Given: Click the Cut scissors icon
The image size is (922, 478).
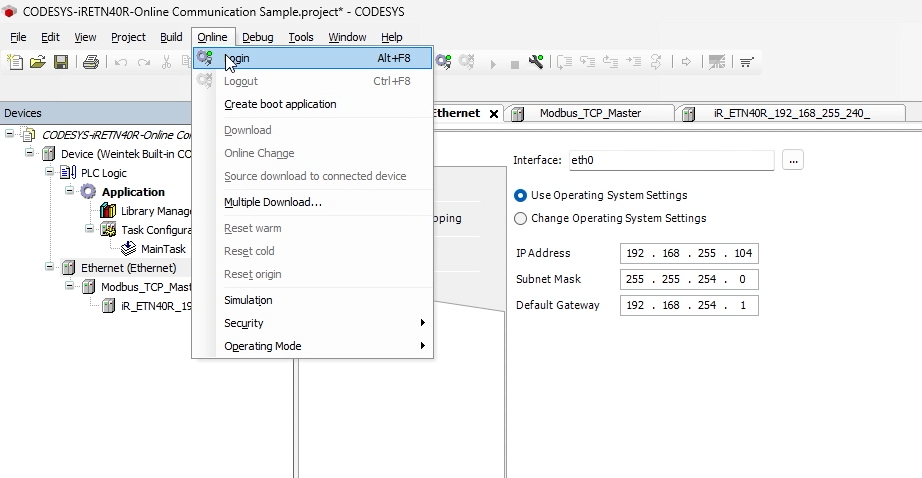Looking at the screenshot, I should pyautogui.click(x=166, y=62).
